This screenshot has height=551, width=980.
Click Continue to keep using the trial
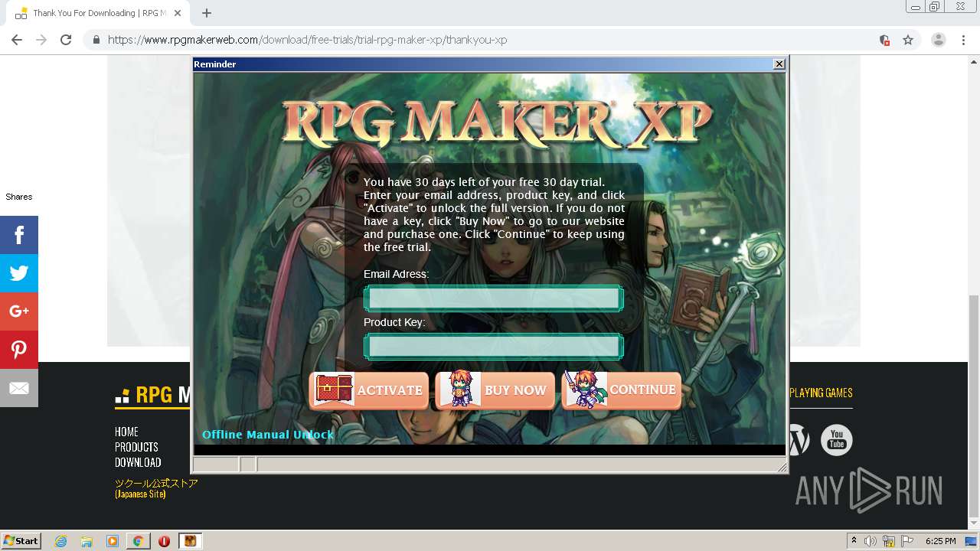622,390
